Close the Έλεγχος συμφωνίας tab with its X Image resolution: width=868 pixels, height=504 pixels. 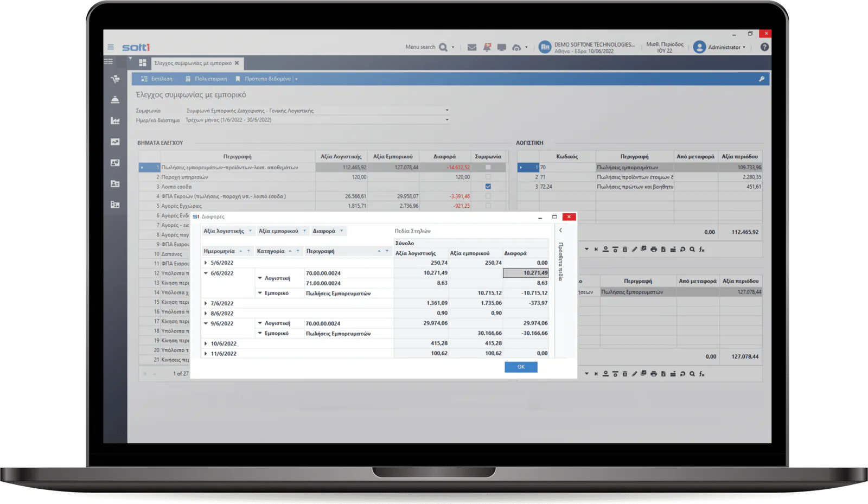pos(237,63)
